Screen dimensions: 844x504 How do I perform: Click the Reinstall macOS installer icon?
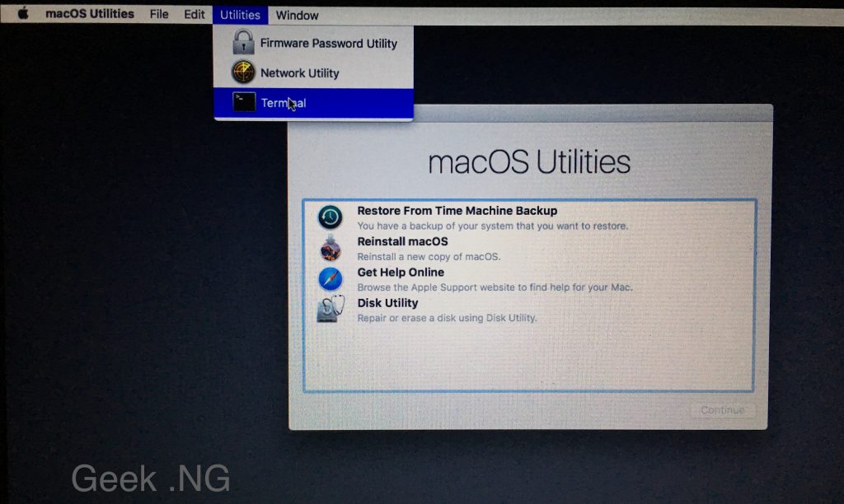click(330, 248)
